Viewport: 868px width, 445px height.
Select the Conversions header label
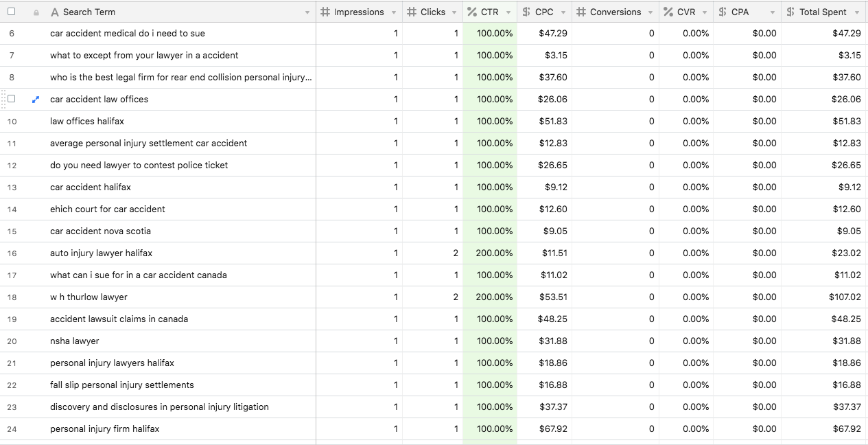[x=615, y=12]
